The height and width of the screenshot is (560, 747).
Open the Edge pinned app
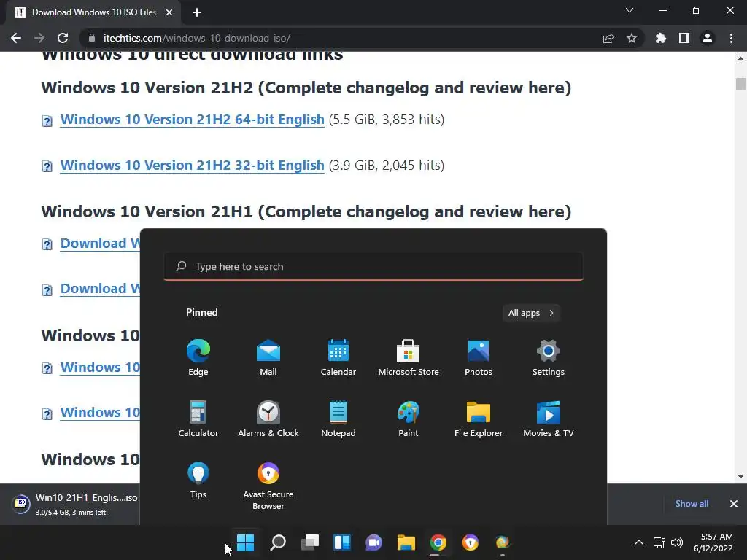coord(198,357)
